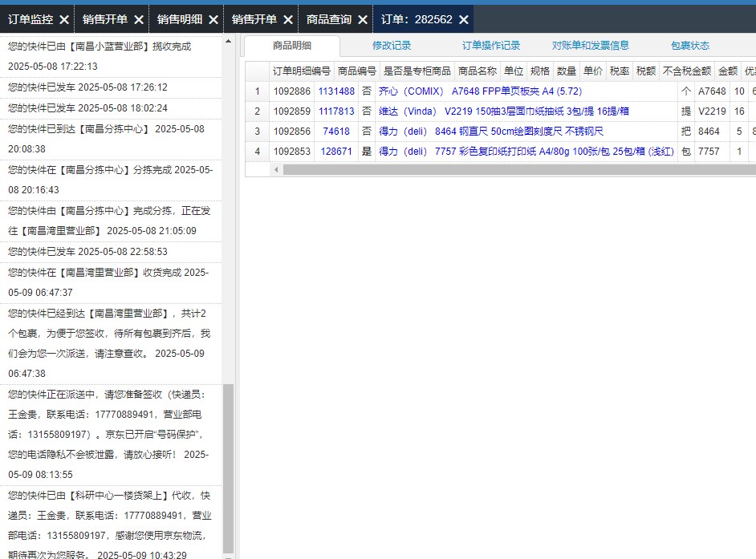
Task: Open product number link 1131488
Action: coord(336,91)
